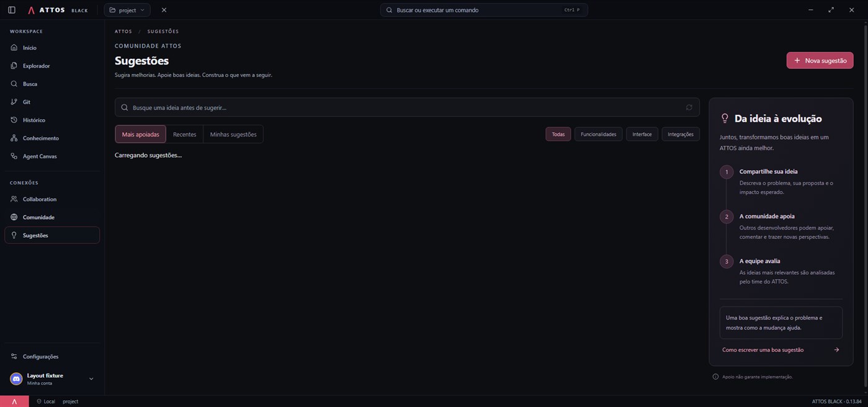The width and height of the screenshot is (868, 407).
Task: Switch to Minhas sugestões tab
Action: pyautogui.click(x=233, y=134)
